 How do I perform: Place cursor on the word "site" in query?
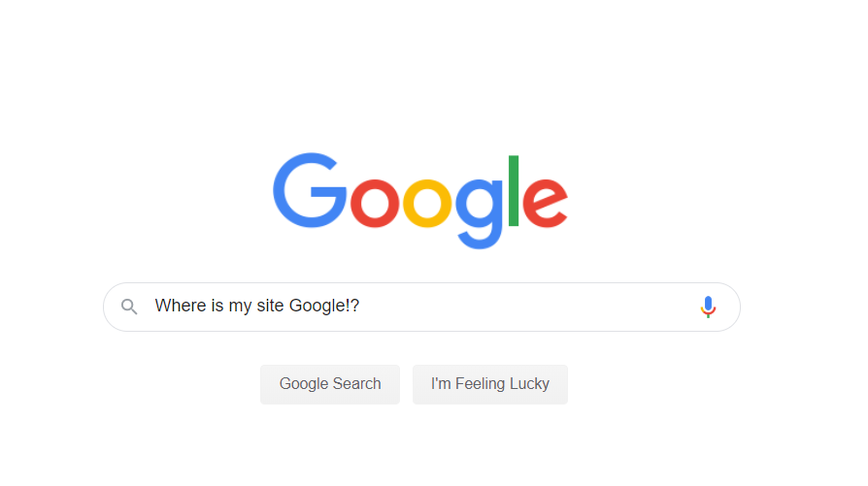coord(270,306)
